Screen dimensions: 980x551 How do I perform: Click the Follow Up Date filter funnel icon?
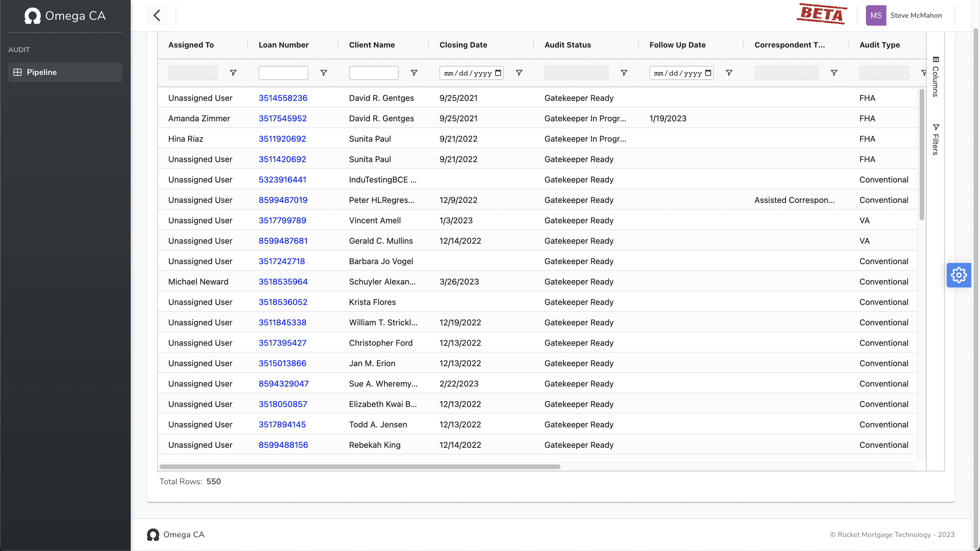729,73
